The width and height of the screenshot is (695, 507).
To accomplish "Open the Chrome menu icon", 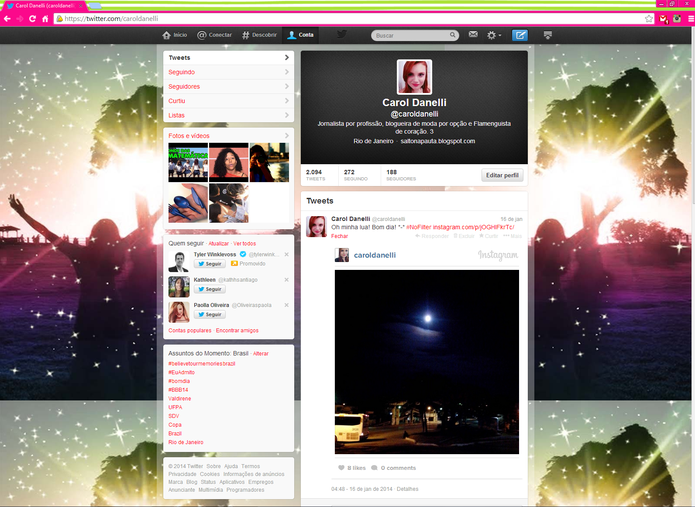I will tap(691, 19).
